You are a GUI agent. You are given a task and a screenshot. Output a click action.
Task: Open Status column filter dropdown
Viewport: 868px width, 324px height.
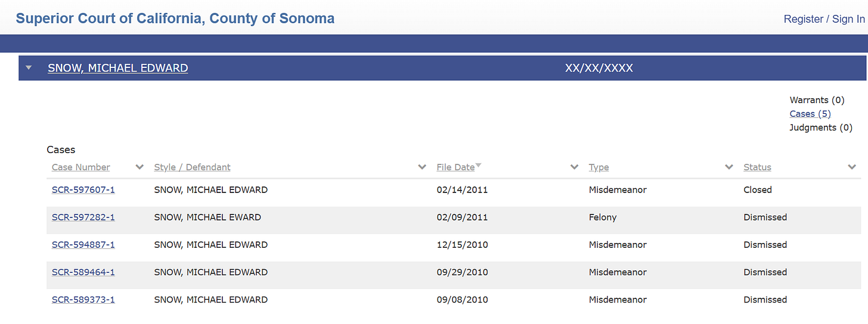[852, 167]
